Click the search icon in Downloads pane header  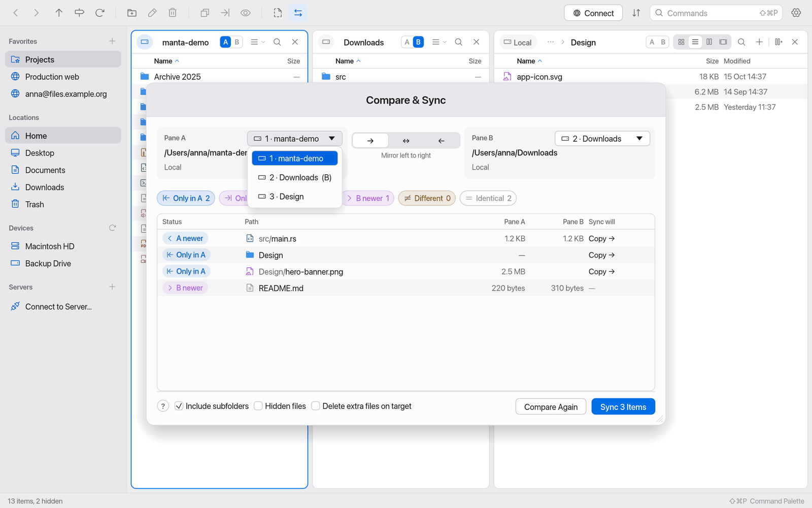point(459,42)
